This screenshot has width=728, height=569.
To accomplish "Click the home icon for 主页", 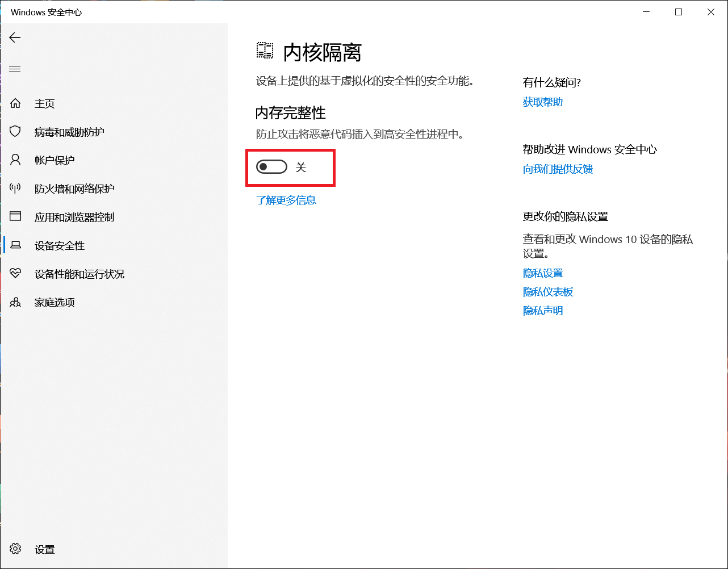I will (x=15, y=103).
